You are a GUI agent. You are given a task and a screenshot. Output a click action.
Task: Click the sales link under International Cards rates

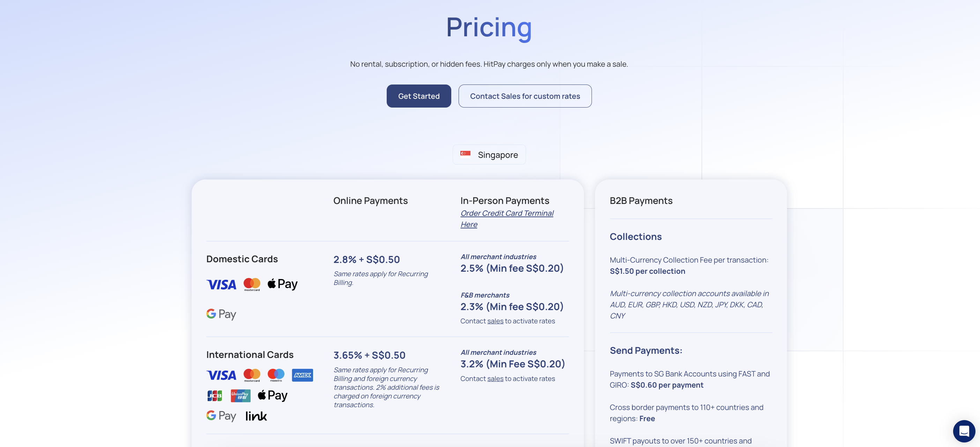(x=495, y=379)
